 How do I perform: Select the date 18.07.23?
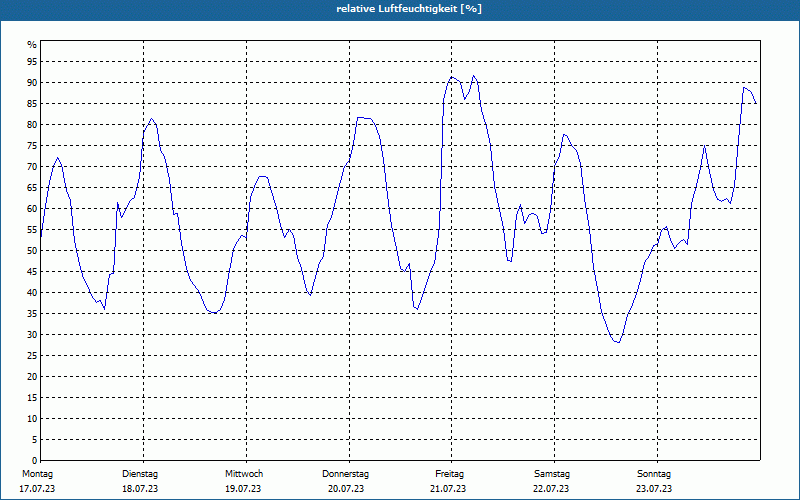click(x=140, y=488)
